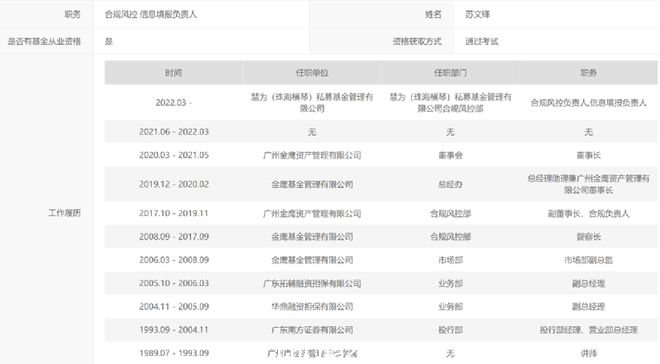Select the 1989.07 - 1993.09 date cell
The height and width of the screenshot is (364, 660).
coord(173,353)
